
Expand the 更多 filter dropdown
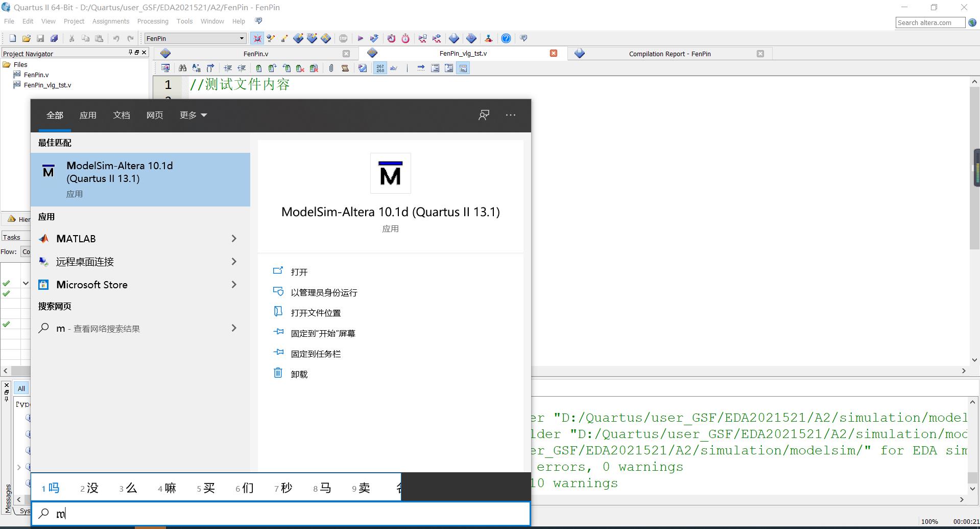click(194, 115)
